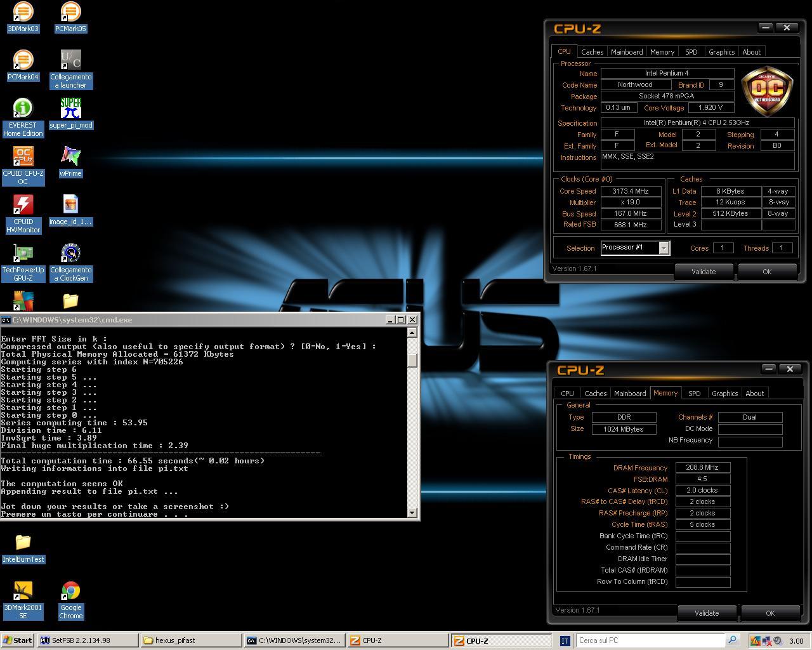Open Mainboard tab in bottom CPU-Z window
Image resolution: width=812 pixels, height=650 pixels.
[x=630, y=394]
